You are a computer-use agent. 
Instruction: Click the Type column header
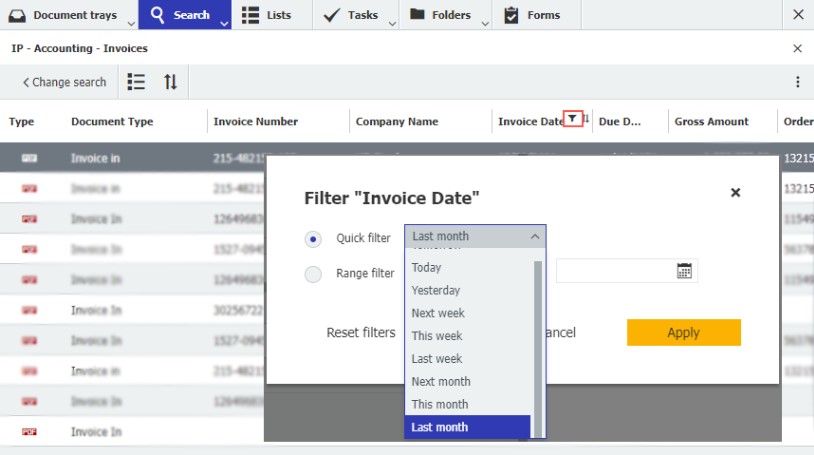coord(21,122)
